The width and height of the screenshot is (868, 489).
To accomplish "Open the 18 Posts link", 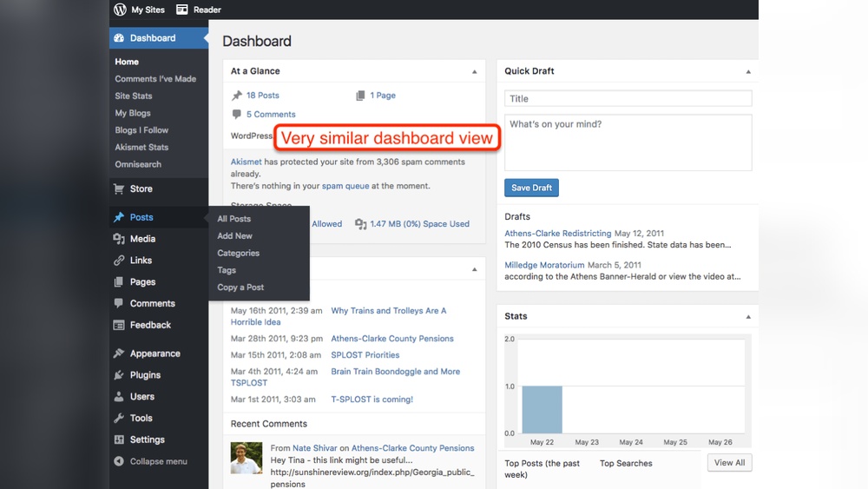I will click(x=263, y=96).
